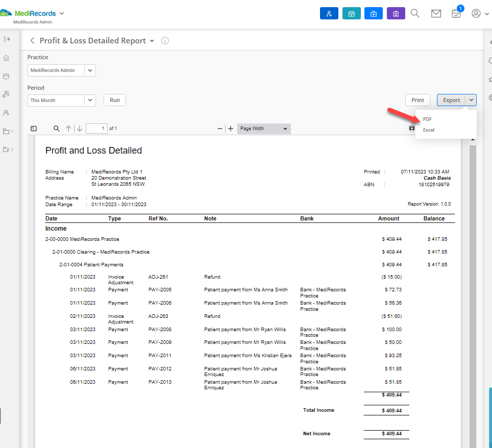Expand the left sidebar menu
Screen dimensions: 492x448
[7, 39]
